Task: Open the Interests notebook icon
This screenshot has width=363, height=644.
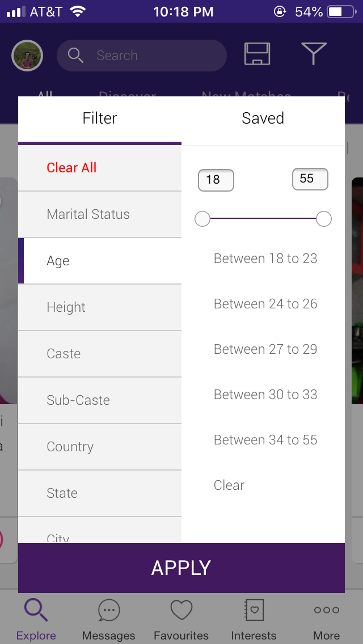Action: (254, 611)
